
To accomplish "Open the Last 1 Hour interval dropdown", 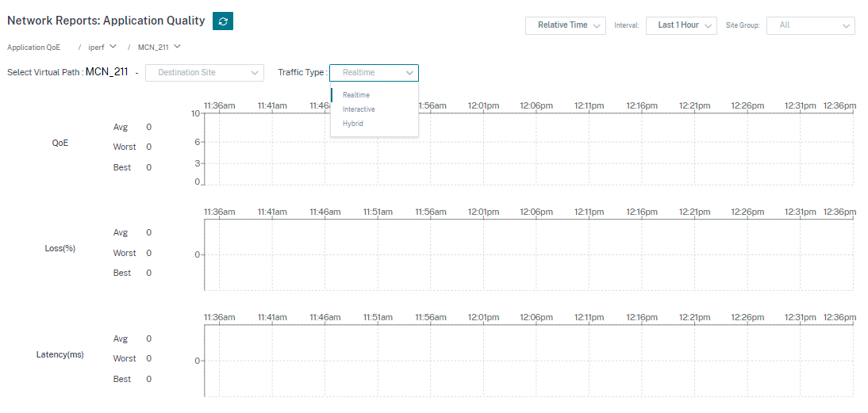I will 682,25.
